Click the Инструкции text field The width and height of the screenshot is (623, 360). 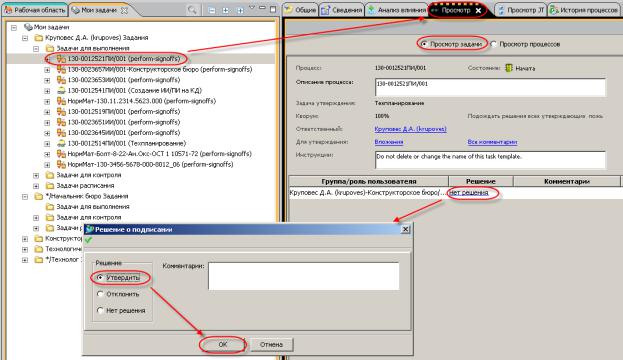click(490, 160)
